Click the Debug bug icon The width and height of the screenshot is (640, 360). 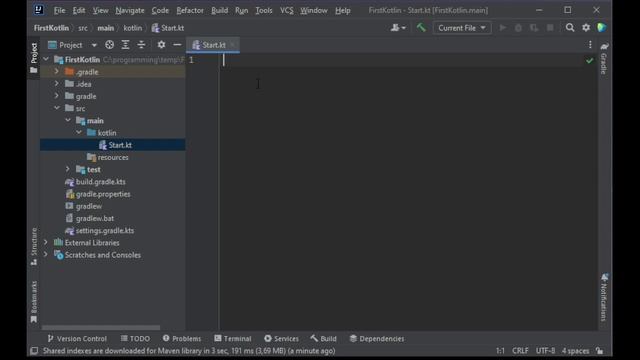pos(518,28)
